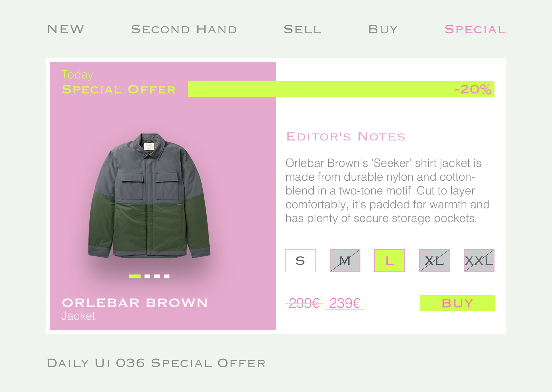Open the Editor's Notes heading
552x392 pixels.
click(x=346, y=137)
